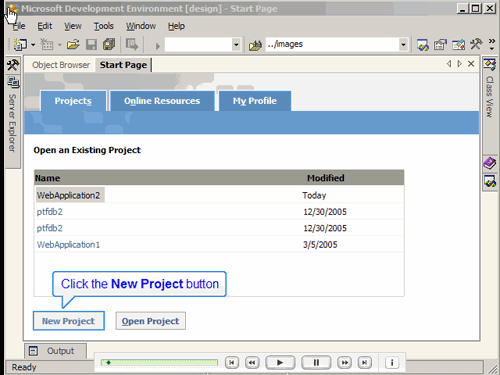Viewport: 500px width, 375px height.
Task: Click the Today modified cell
Action: [x=314, y=195]
